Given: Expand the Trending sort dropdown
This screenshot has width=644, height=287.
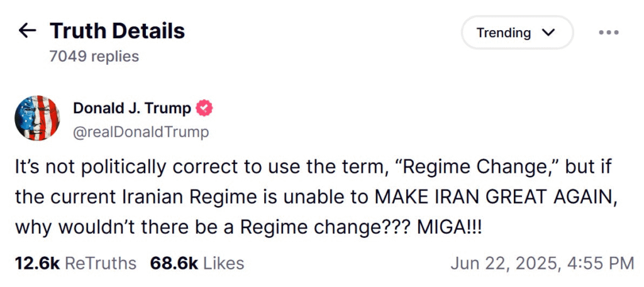Looking at the screenshot, I should tap(516, 33).
